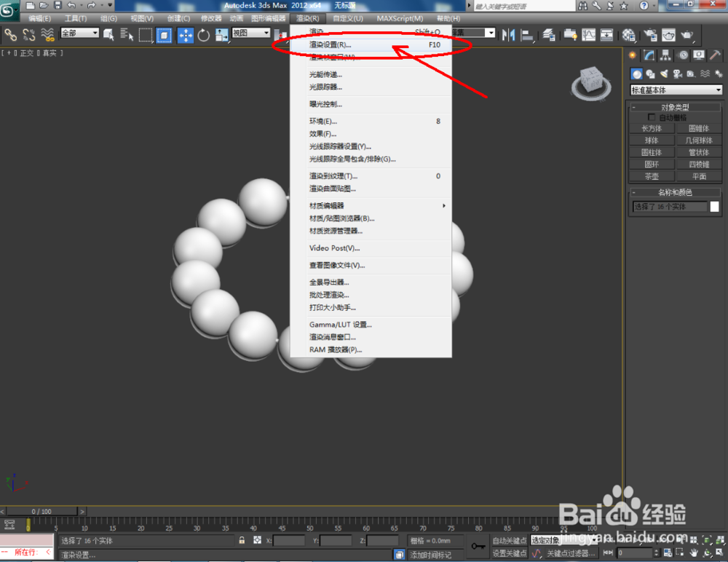Click the Geometry category sphere icon
This screenshot has width=728, height=562.
[636, 73]
